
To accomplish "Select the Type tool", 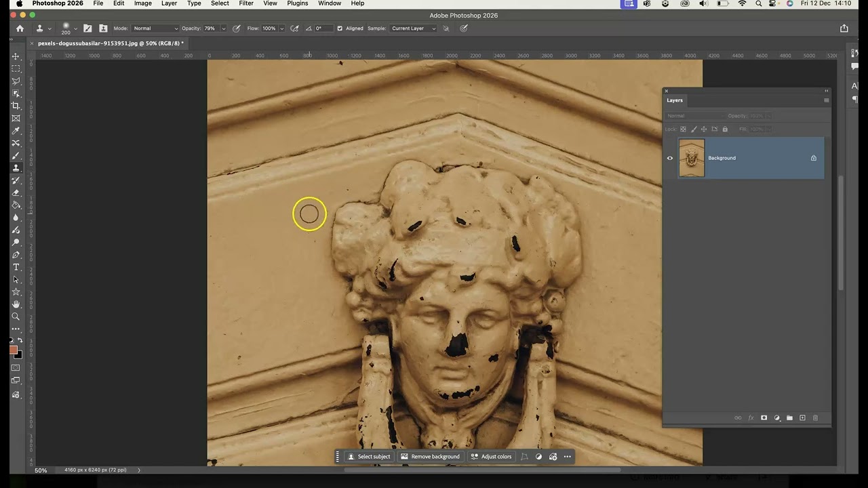I will coord(16,267).
